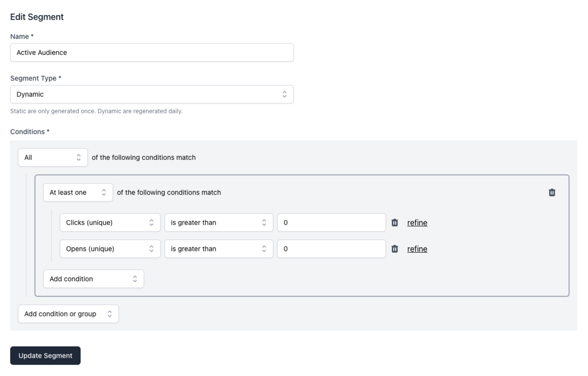Focus the value field of Clicks row
The width and height of the screenshot is (588, 376).
pos(332,223)
